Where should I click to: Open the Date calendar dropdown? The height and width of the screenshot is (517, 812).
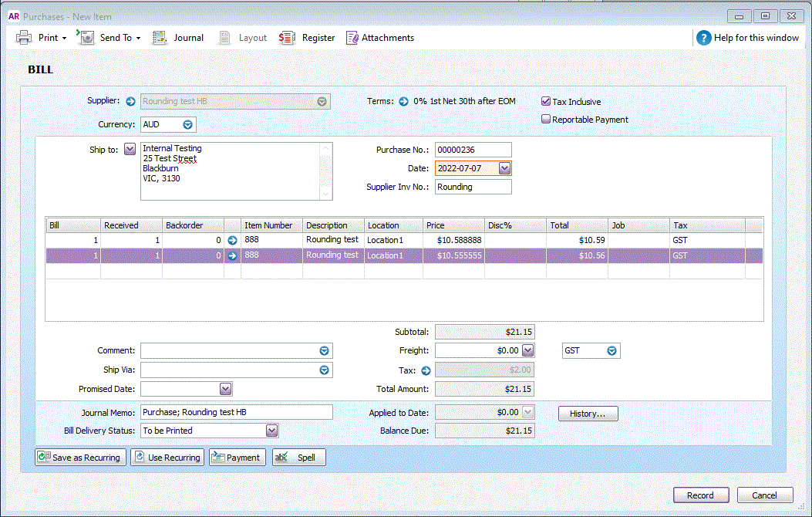pos(504,168)
